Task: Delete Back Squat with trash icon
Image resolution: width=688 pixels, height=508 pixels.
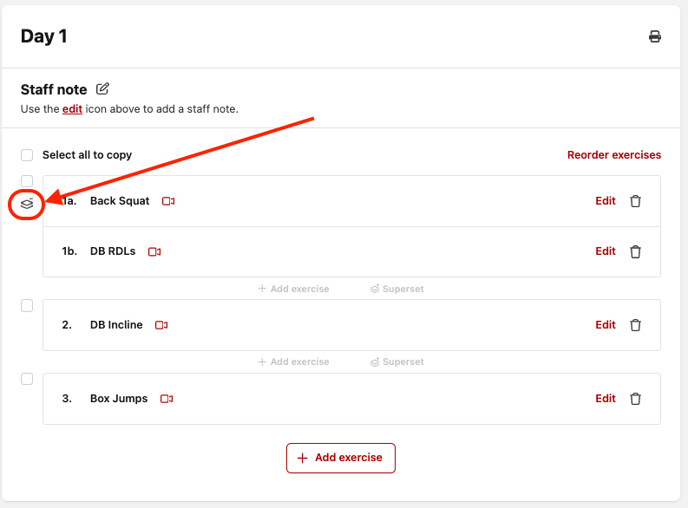Action: coord(635,201)
